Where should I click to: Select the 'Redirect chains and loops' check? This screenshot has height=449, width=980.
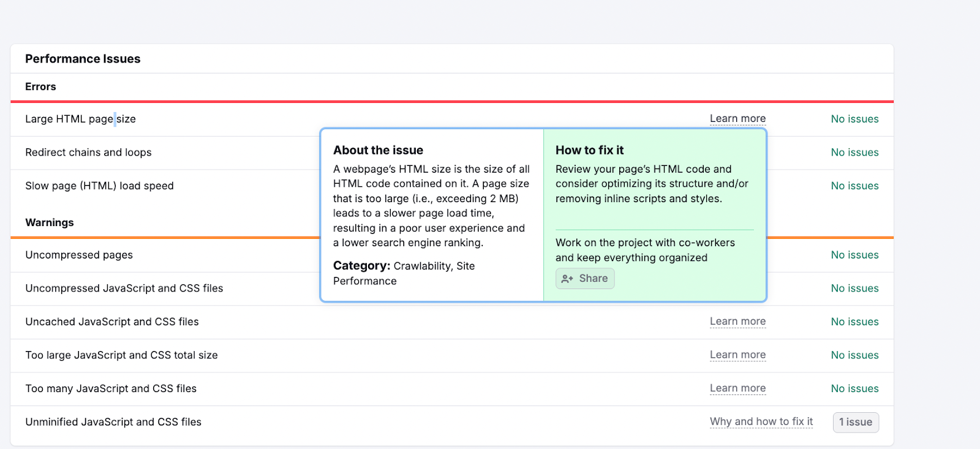[x=88, y=153]
